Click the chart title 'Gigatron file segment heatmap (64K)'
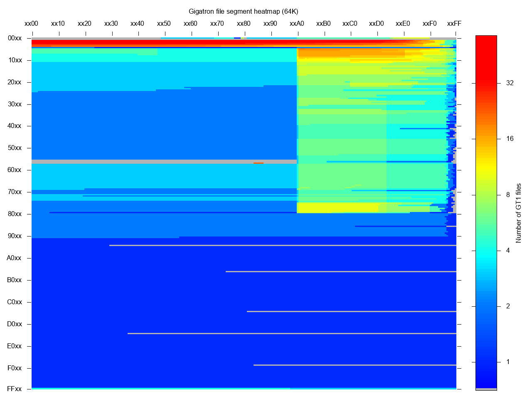 243,12
